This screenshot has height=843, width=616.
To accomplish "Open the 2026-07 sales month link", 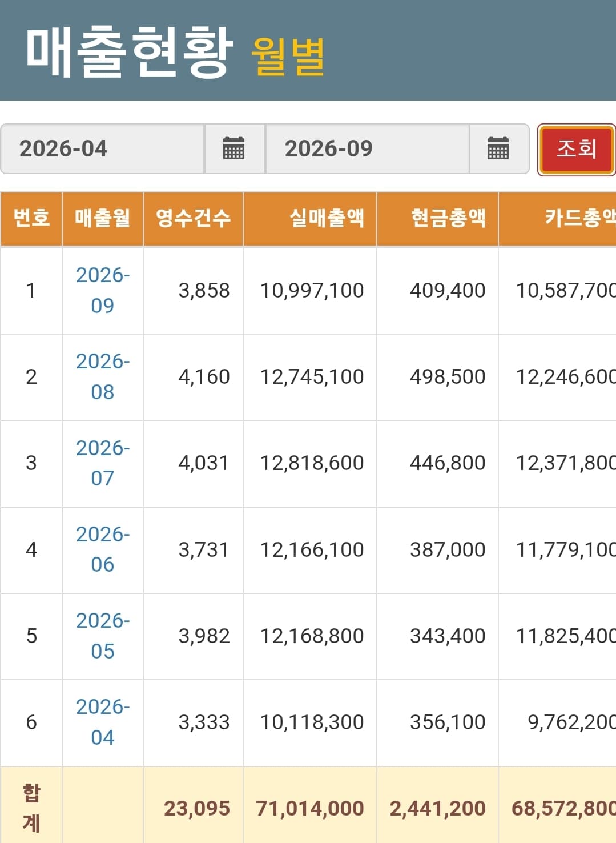I will (103, 463).
